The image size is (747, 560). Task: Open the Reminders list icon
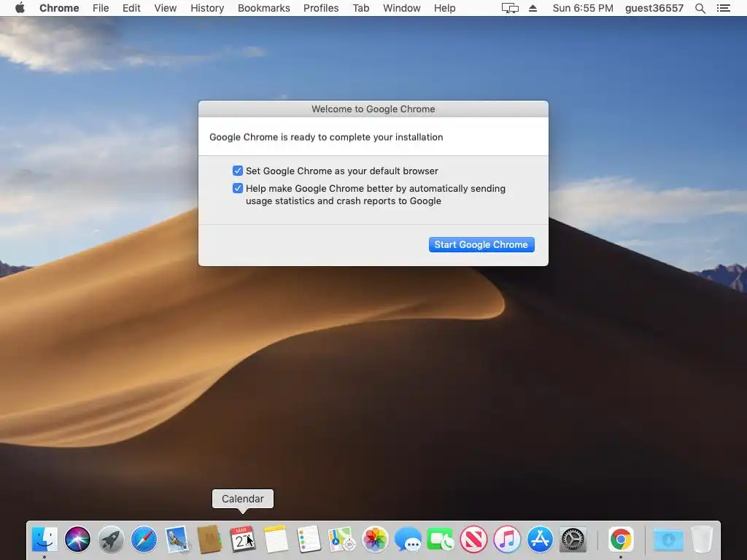[x=309, y=540]
